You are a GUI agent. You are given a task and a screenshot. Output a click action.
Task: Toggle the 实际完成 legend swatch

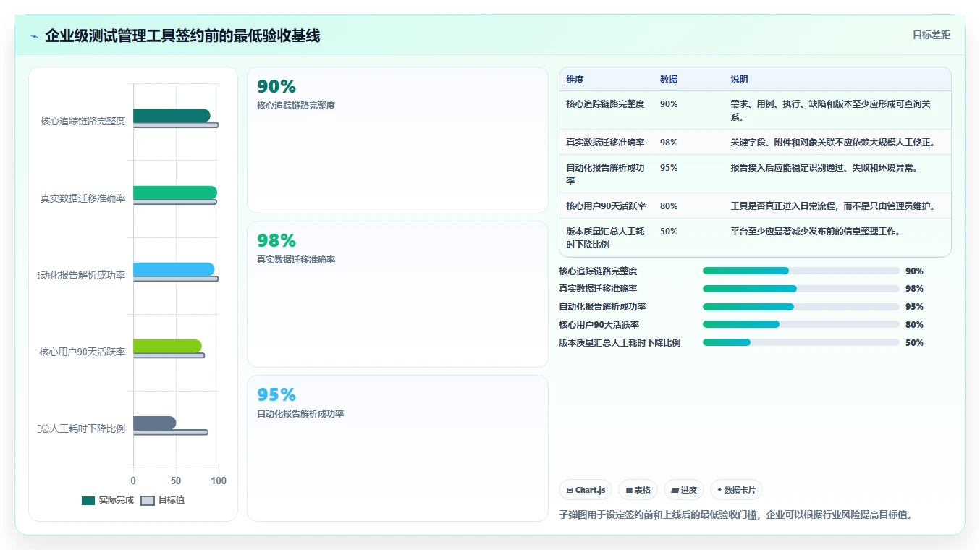tap(88, 500)
